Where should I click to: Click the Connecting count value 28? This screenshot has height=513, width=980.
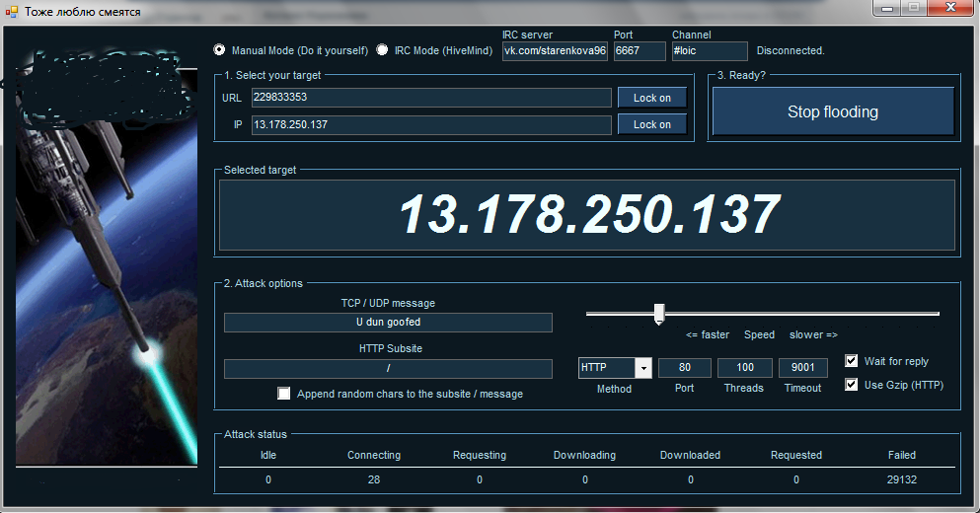[x=374, y=479]
